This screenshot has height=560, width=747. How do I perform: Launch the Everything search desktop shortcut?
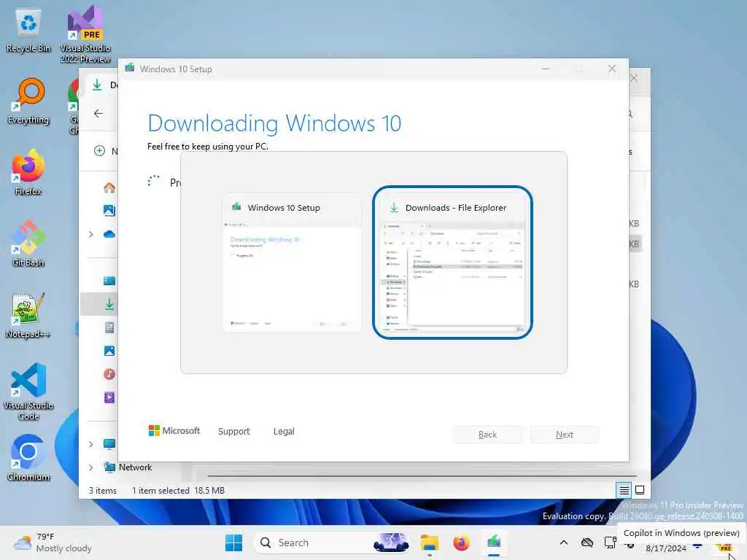pyautogui.click(x=28, y=101)
